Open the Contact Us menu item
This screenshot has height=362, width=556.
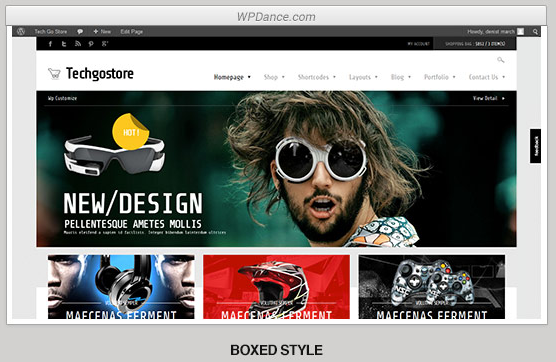(486, 77)
